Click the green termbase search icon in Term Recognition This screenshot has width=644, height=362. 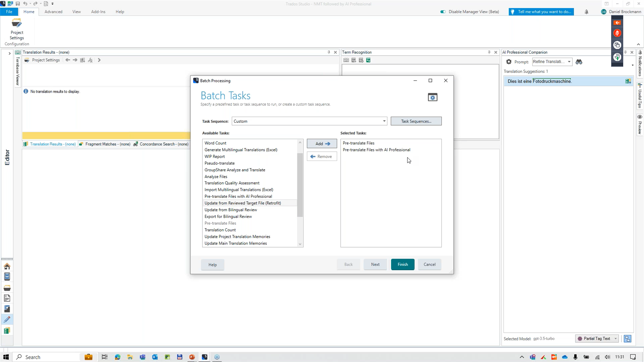tap(369, 60)
